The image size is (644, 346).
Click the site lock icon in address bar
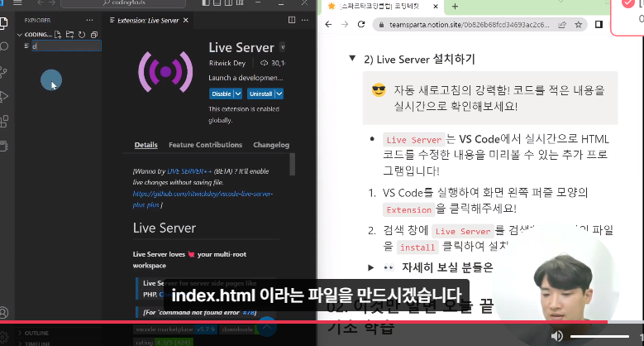381,25
